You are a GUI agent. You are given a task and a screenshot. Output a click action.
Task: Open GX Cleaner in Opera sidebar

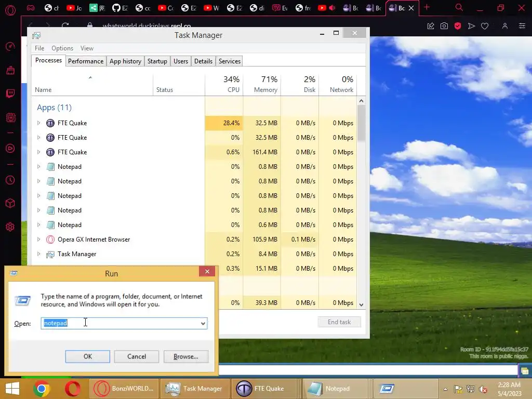[10, 70]
